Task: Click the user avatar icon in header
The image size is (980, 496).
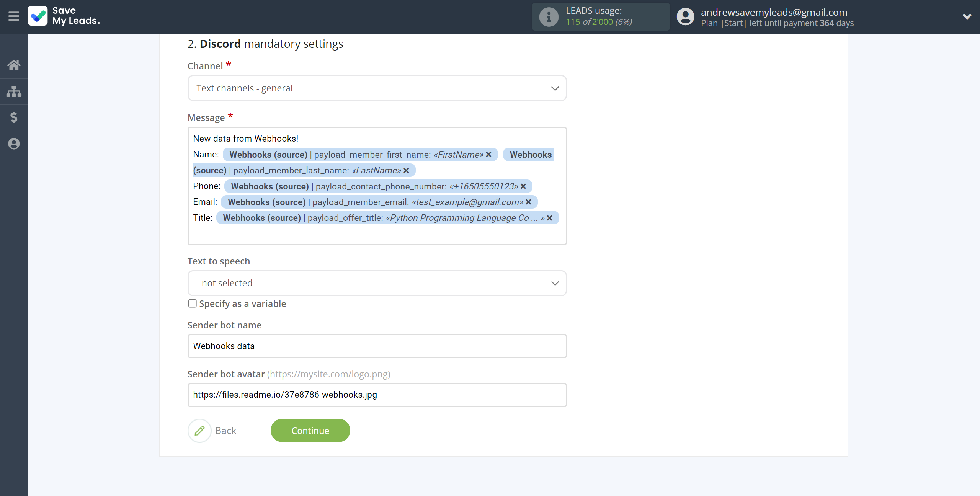Action: tap(685, 17)
